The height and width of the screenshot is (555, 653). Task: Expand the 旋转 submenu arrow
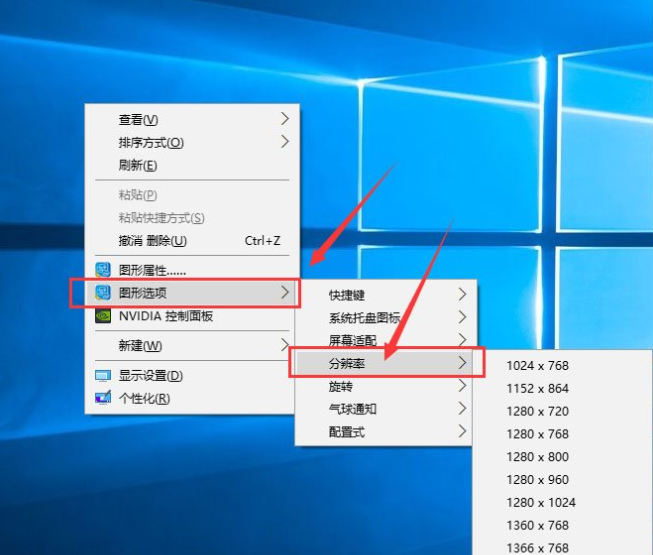462,386
